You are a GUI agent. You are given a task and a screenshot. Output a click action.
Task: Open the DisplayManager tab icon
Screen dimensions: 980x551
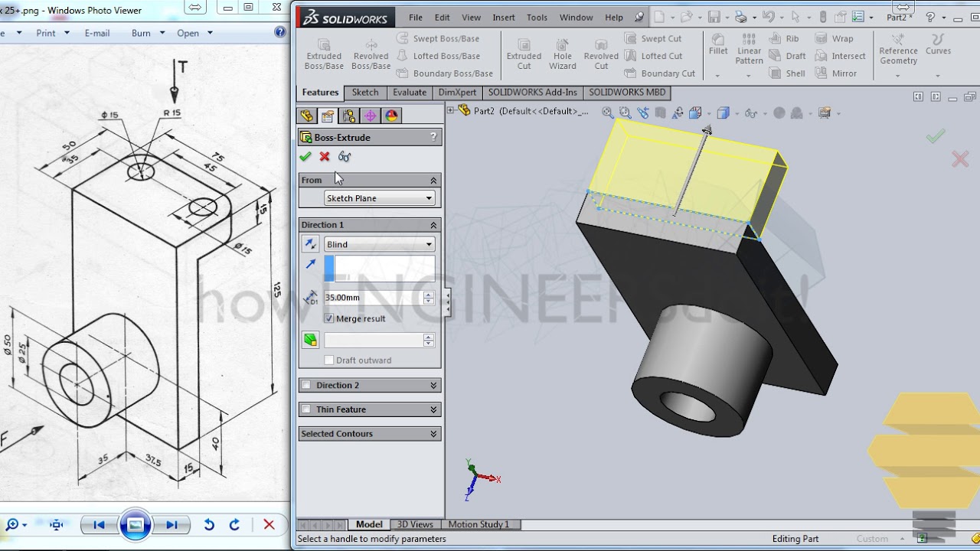pyautogui.click(x=392, y=116)
